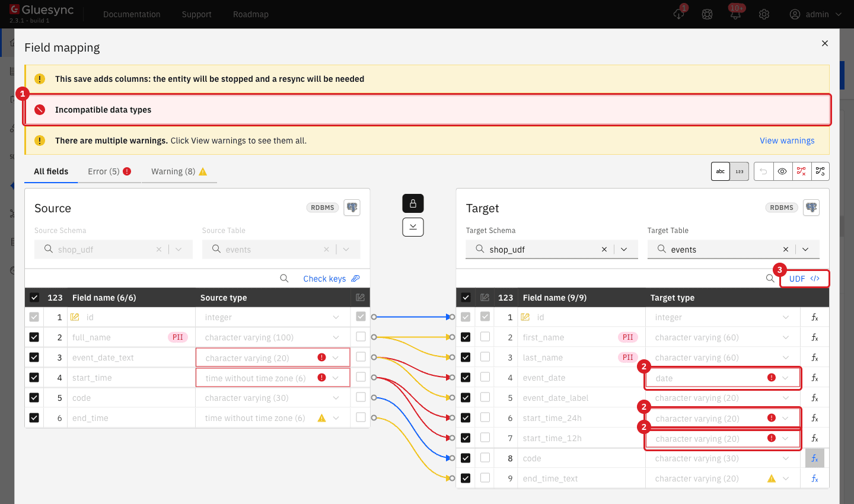The width and height of the screenshot is (854, 504).
Task: Open the Documentation menu item
Action: 132,14
